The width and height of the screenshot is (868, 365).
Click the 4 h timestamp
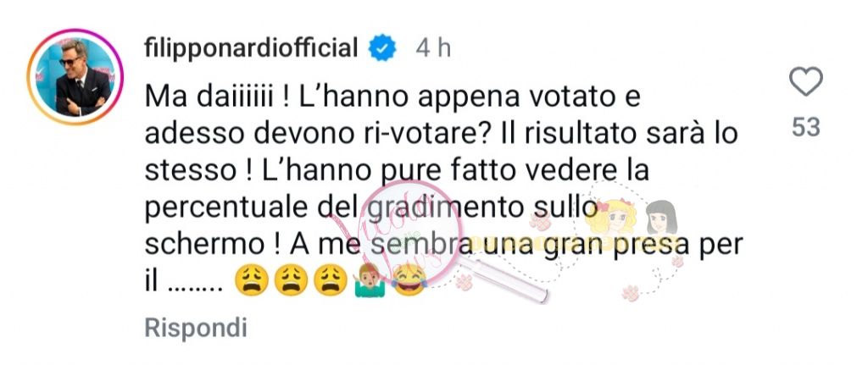point(433,48)
